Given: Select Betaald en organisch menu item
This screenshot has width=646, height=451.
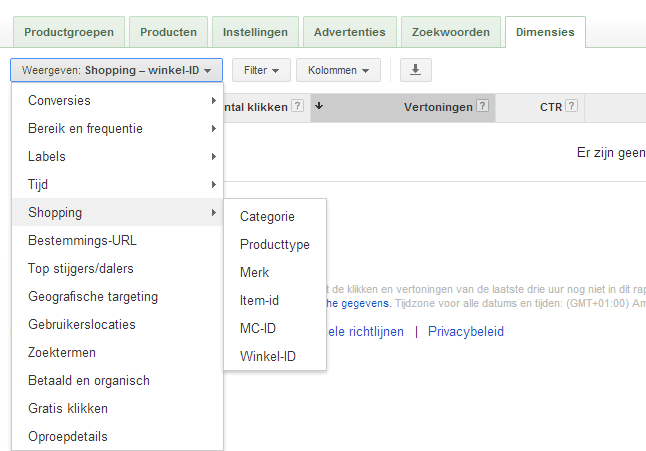Looking at the screenshot, I should [117, 381].
